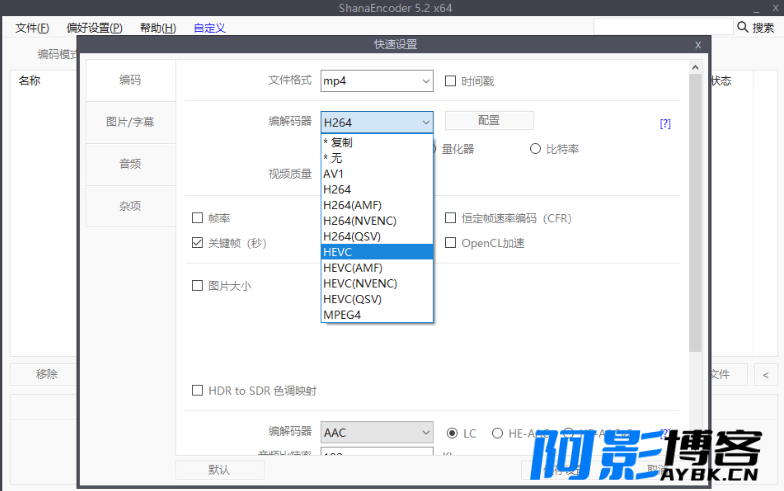
Task: Click the 名称 column header in main window
Action: click(x=30, y=80)
